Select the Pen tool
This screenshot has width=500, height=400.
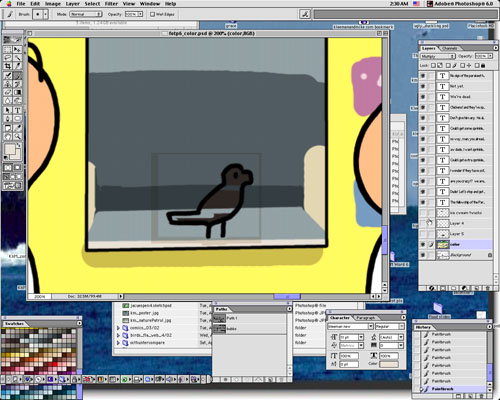7,118
